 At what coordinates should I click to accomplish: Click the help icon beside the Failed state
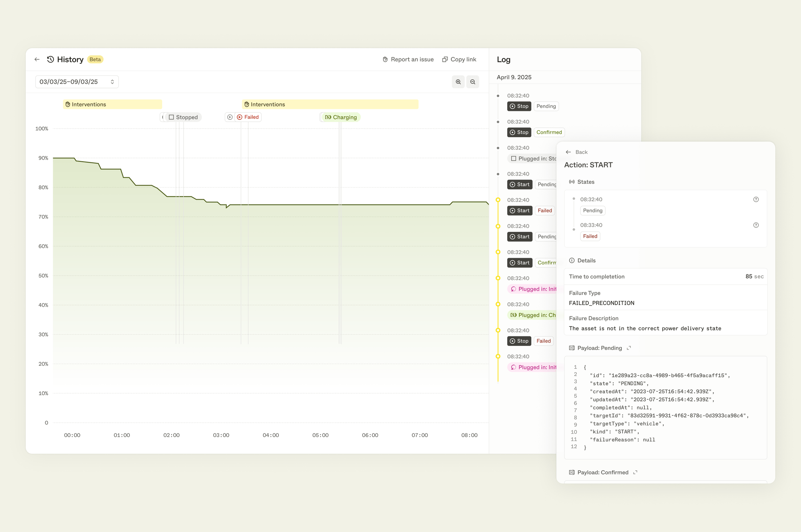(x=756, y=225)
